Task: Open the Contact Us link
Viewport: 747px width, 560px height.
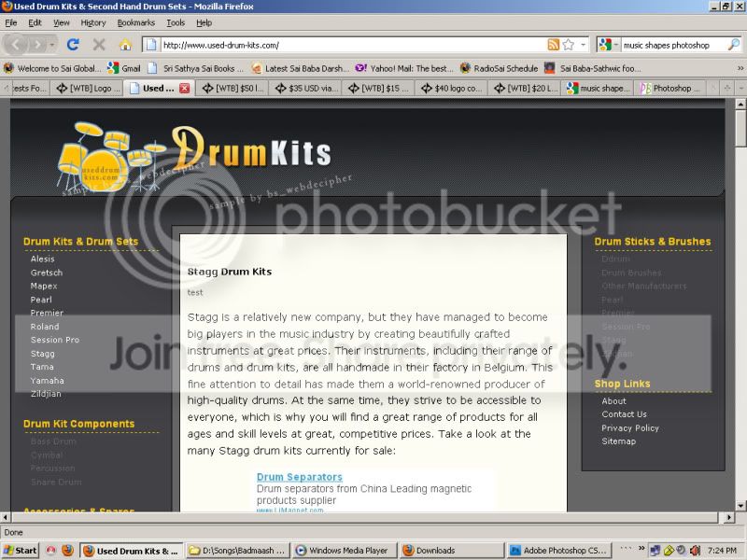Action: pos(624,414)
